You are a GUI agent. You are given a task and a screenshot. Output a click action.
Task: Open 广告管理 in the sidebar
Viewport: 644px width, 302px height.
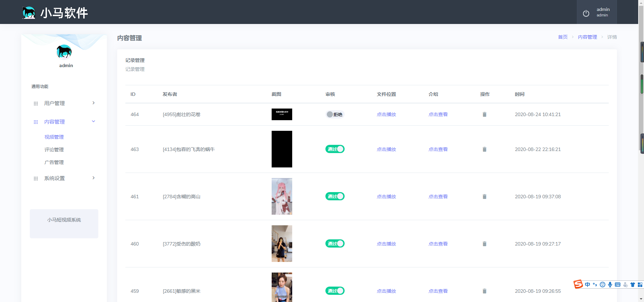pos(54,162)
